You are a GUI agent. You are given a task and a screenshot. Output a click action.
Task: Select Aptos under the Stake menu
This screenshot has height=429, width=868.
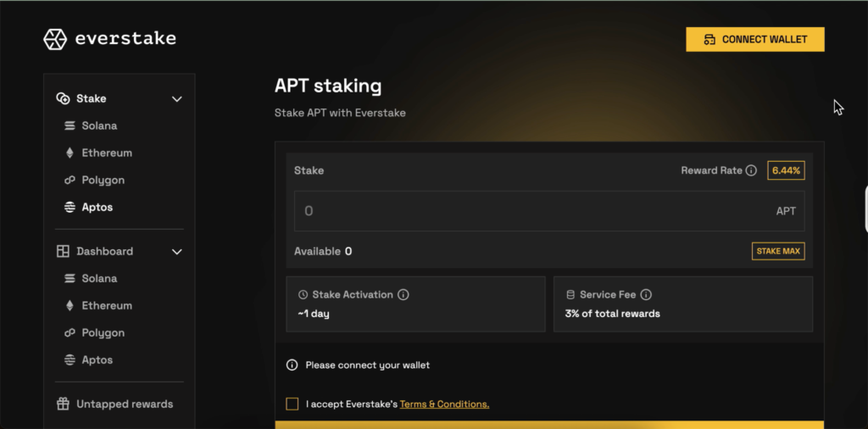click(97, 207)
